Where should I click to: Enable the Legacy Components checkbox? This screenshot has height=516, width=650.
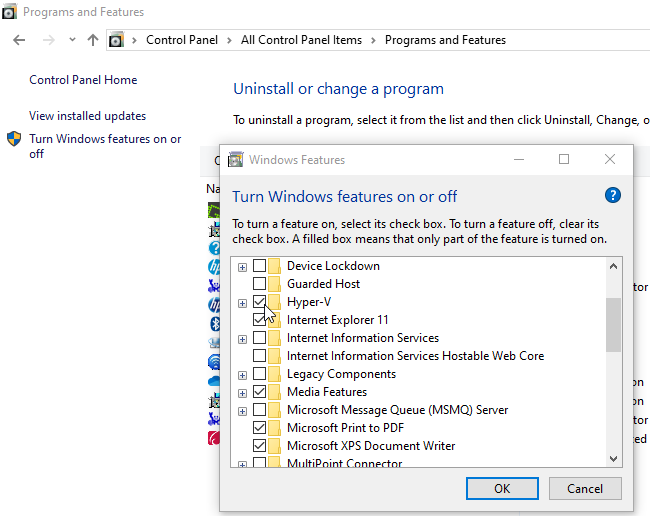pyautogui.click(x=260, y=373)
